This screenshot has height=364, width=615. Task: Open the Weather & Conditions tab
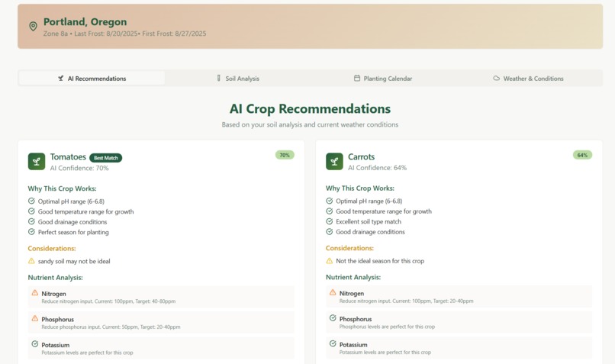coord(528,79)
